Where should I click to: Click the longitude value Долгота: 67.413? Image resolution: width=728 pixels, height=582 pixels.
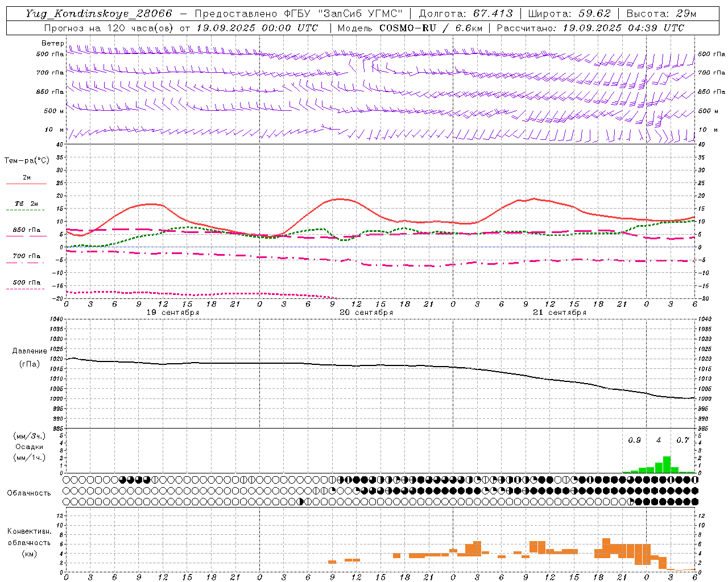(x=466, y=14)
